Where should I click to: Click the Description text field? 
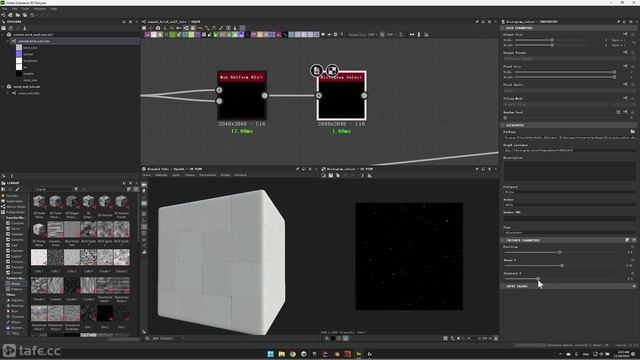pos(569,171)
